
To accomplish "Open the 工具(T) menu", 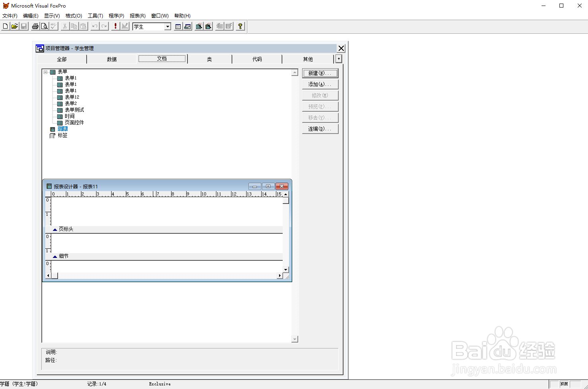I will [95, 16].
